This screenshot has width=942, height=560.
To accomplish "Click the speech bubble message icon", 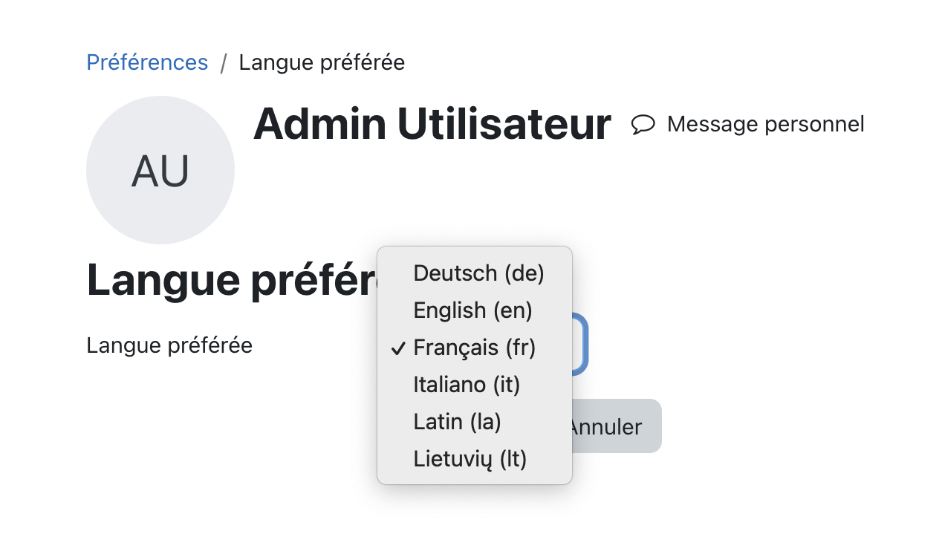I will click(x=643, y=125).
